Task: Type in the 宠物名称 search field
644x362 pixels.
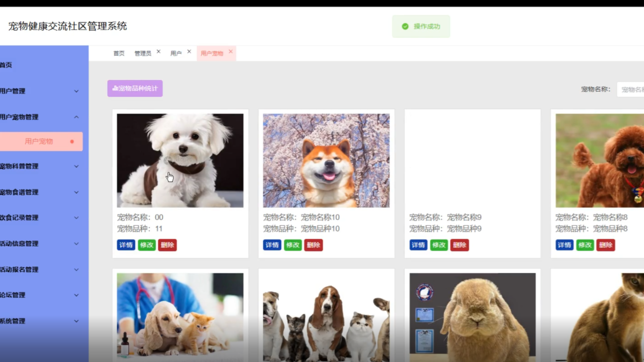Action: pos(631,89)
